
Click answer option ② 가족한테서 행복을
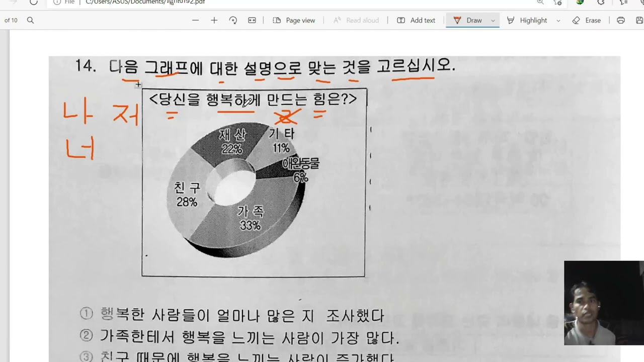(239, 337)
